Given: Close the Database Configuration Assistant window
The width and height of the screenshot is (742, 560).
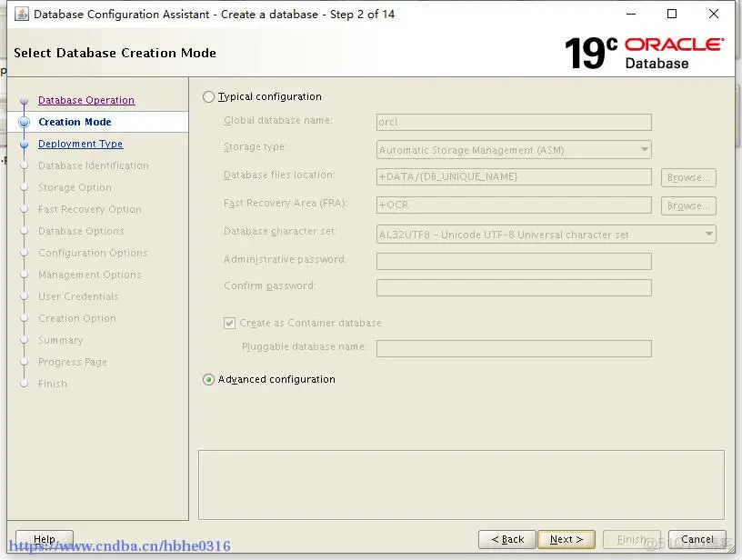Looking at the screenshot, I should point(714,15).
